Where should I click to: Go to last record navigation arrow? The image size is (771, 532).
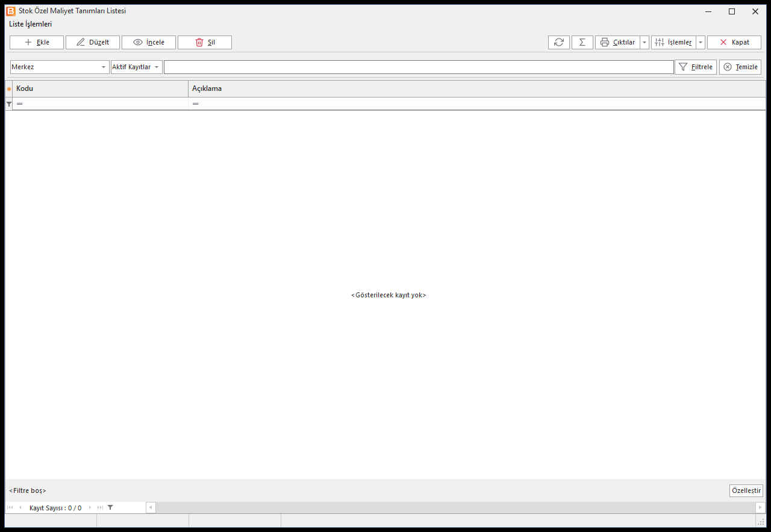(100, 508)
